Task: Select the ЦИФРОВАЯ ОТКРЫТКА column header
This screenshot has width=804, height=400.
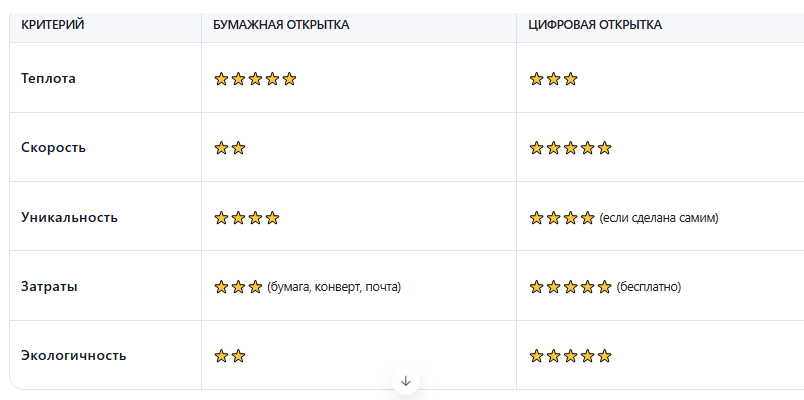Action: [595, 25]
